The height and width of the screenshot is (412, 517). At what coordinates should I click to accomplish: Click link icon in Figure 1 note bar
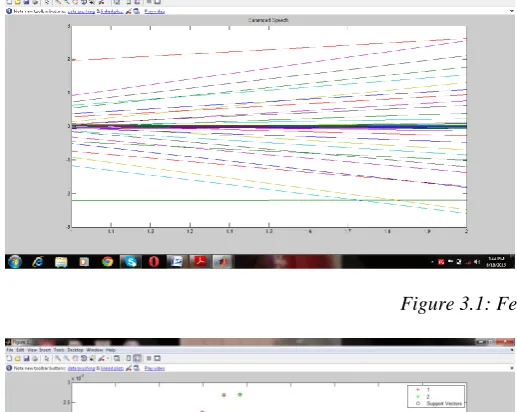tap(137, 368)
